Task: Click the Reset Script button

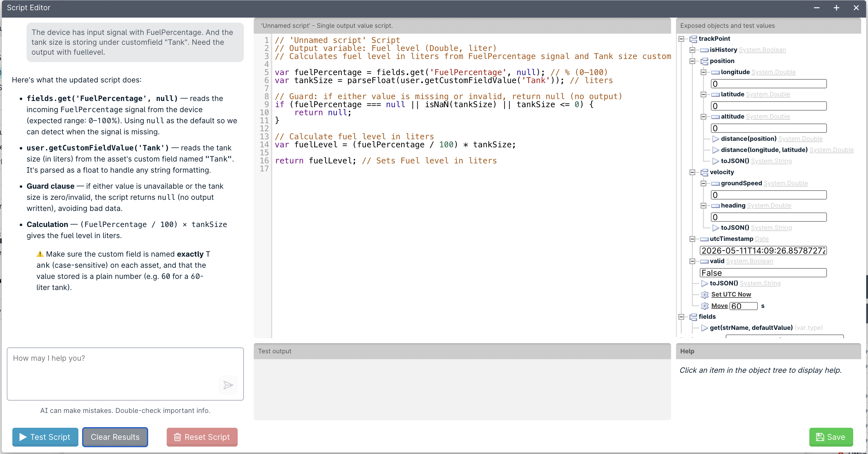Action: tap(202, 437)
